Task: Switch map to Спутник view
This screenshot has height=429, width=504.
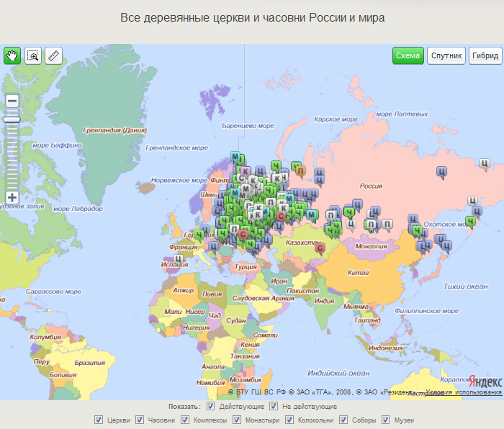Action: [x=446, y=56]
